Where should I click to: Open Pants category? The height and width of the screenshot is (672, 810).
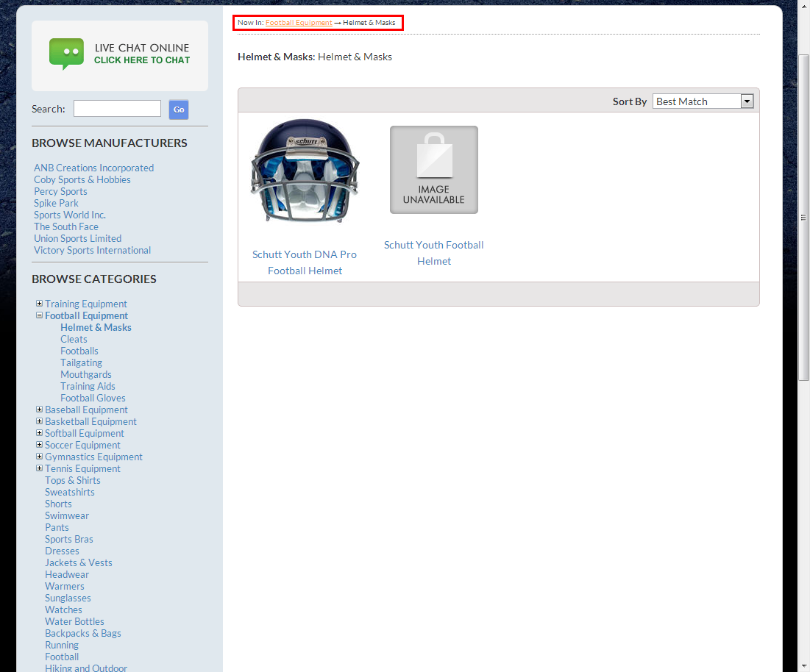57,527
